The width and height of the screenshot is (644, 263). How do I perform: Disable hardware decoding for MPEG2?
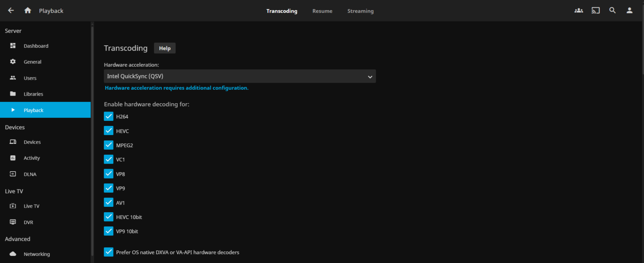(109, 145)
